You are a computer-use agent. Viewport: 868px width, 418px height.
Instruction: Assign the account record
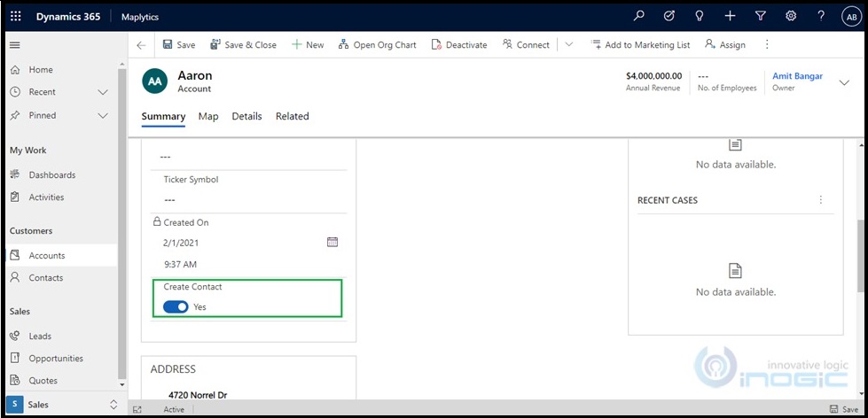[725, 45]
